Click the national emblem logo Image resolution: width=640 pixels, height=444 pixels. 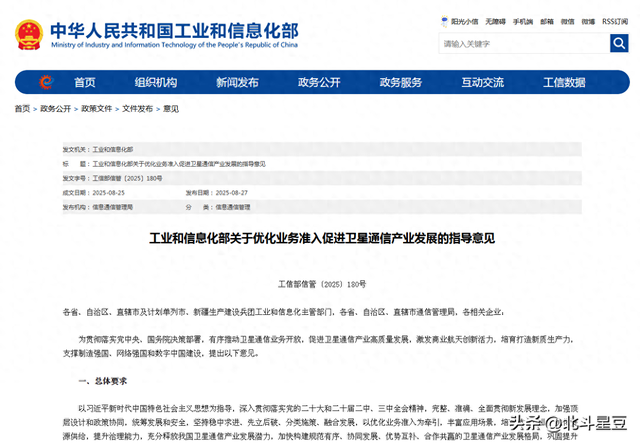pos(29,35)
